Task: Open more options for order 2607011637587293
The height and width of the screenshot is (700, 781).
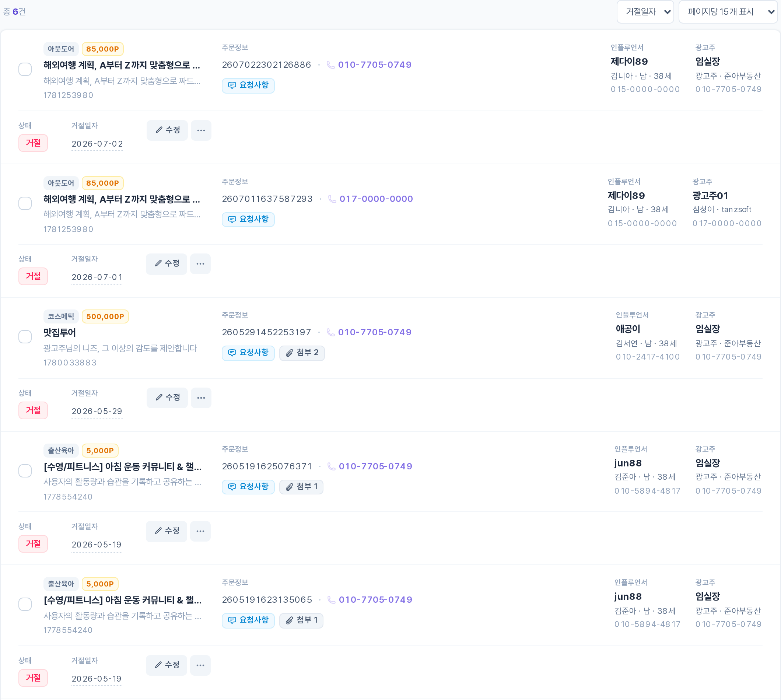Action: (200, 264)
